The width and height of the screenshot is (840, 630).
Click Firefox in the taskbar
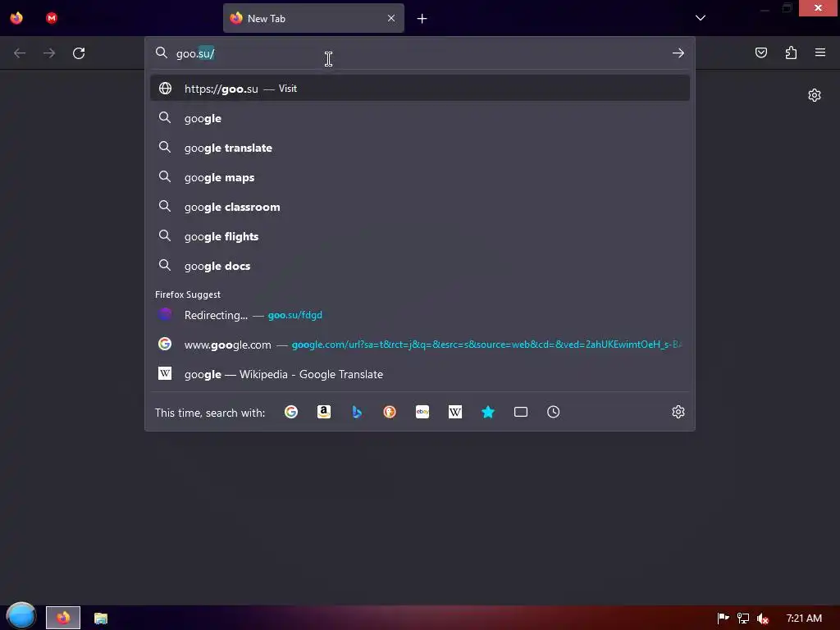(63, 618)
